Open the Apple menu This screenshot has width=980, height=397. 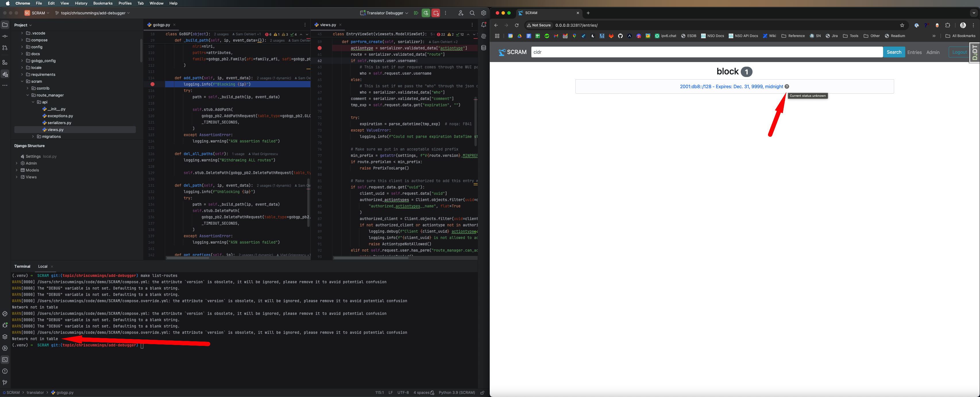point(8,3)
